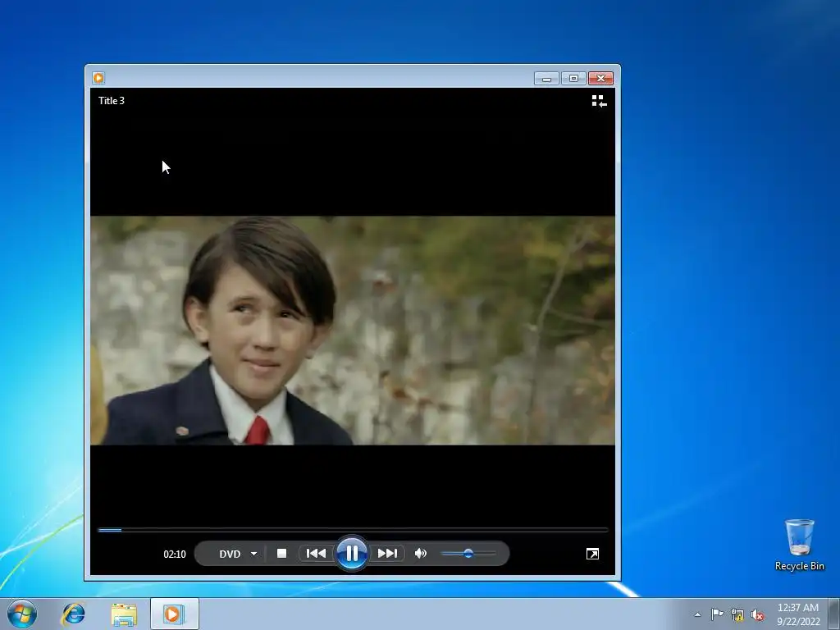Switch to Library view

(599, 101)
